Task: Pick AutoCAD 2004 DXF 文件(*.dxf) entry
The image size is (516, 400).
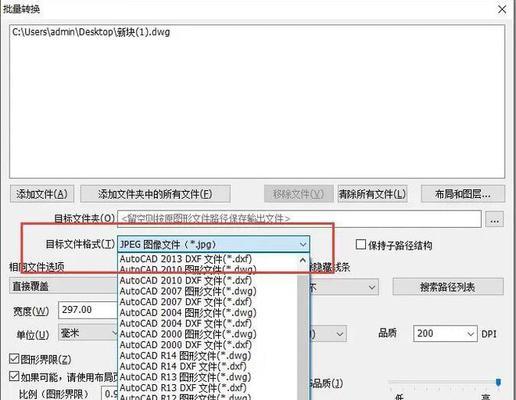Action: [186, 323]
